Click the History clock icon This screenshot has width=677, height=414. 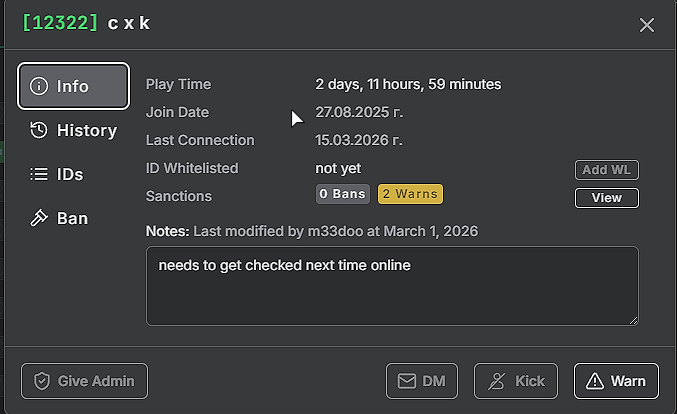point(39,130)
